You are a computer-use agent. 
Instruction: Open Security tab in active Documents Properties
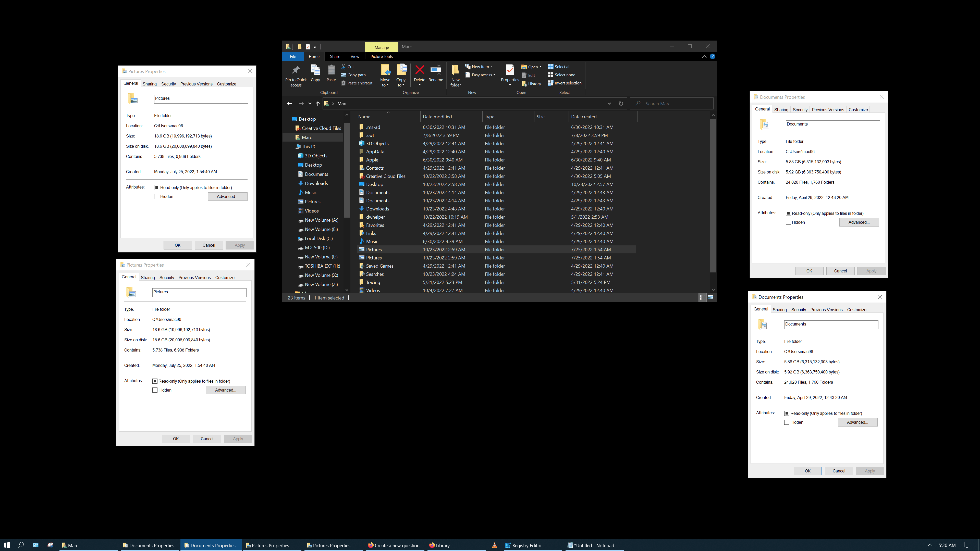[798, 309]
